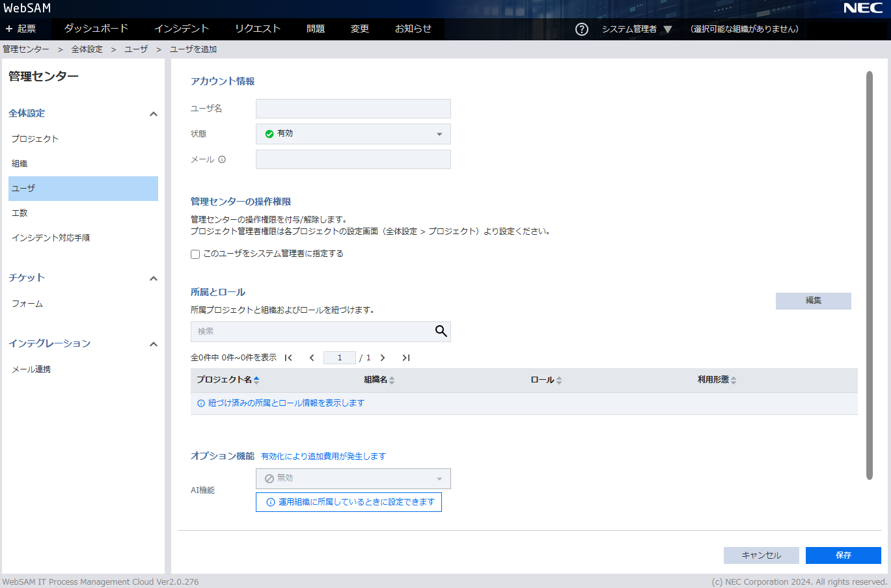Collapse the インテグレーション sidebar section

coord(154,344)
